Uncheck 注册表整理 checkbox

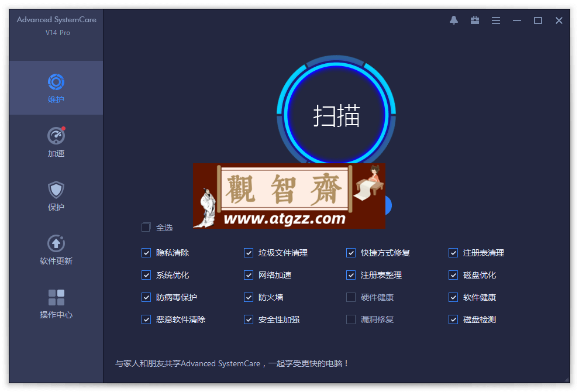[x=351, y=275]
